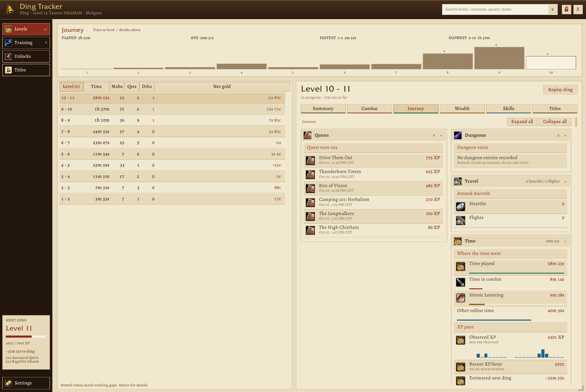Click the Flights gryphon icon

click(x=460, y=220)
